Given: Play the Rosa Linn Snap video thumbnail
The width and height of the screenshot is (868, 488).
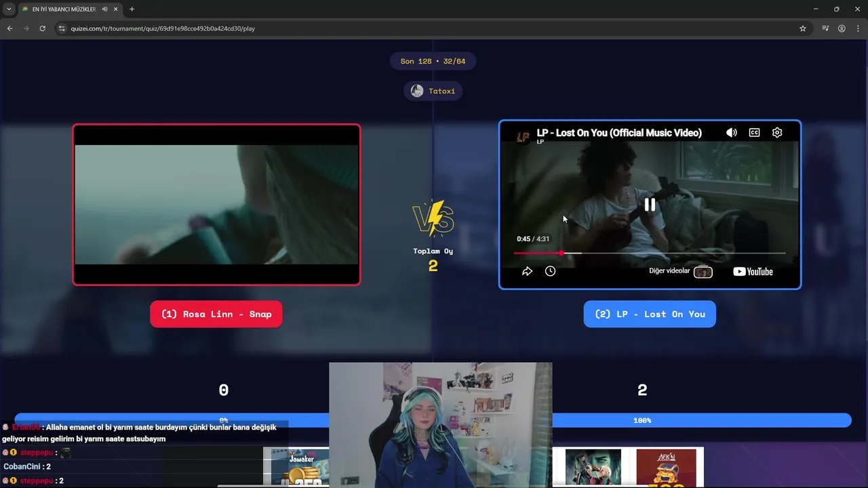Looking at the screenshot, I should click(216, 205).
